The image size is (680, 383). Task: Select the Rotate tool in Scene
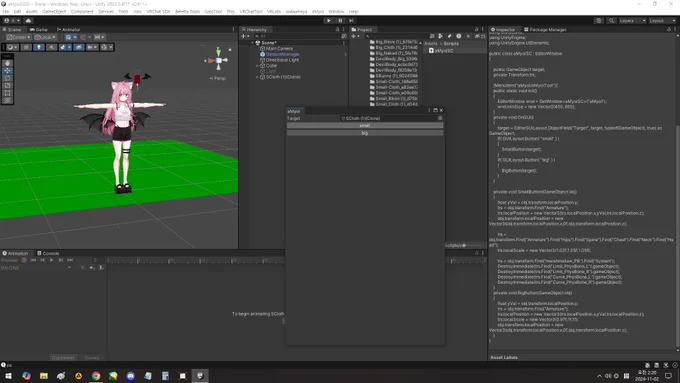(x=7, y=78)
